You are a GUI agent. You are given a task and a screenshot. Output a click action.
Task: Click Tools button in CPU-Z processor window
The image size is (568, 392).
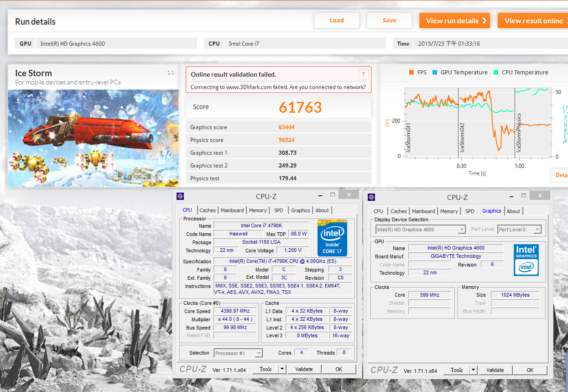coord(266,369)
